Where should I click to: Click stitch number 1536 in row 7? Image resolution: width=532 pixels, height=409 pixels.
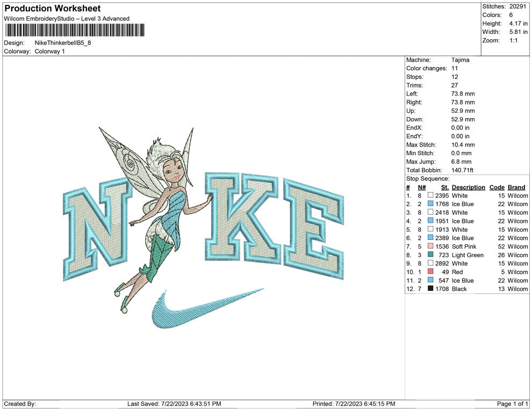point(442,246)
